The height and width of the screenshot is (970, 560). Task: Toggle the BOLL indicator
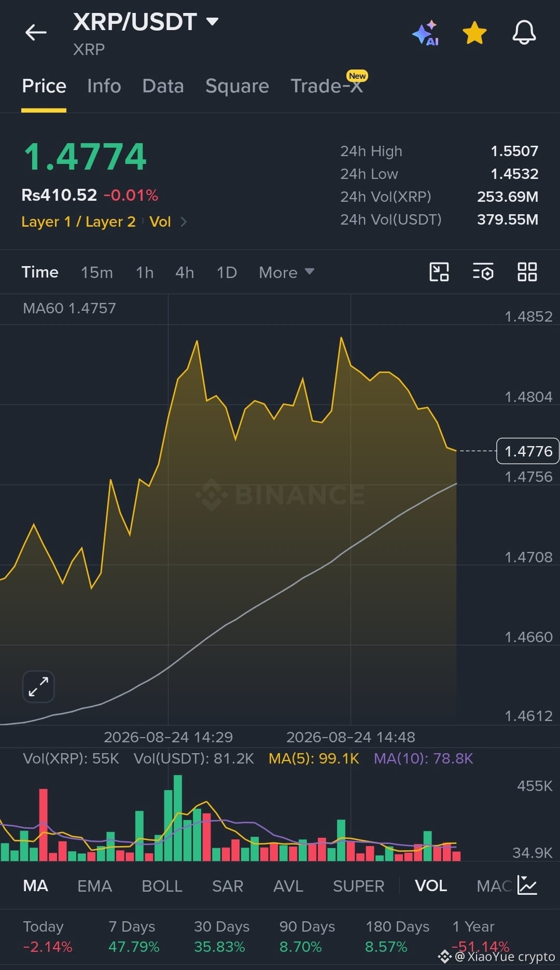coord(162,886)
